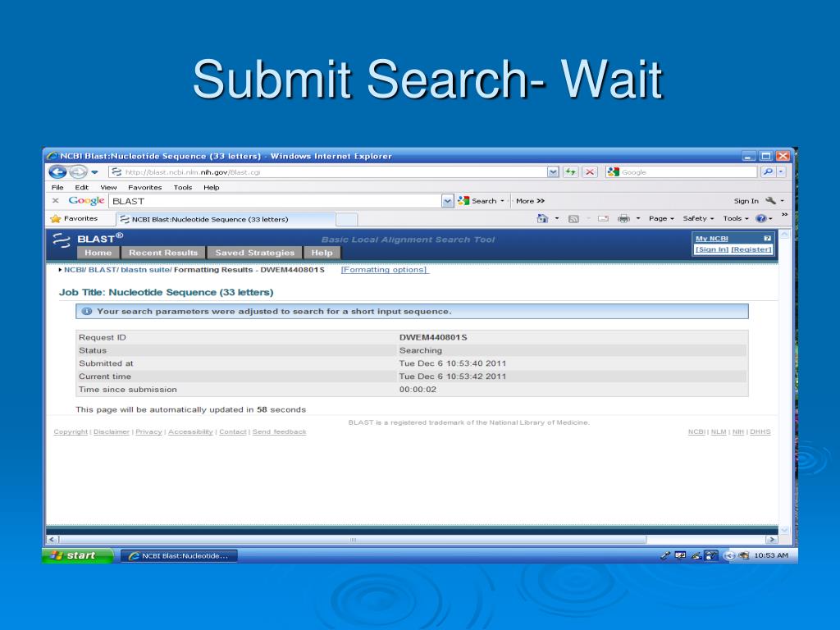The image size is (840, 630).
Task: Click the horizontal scrollbar thumb
Action: (x=353, y=540)
